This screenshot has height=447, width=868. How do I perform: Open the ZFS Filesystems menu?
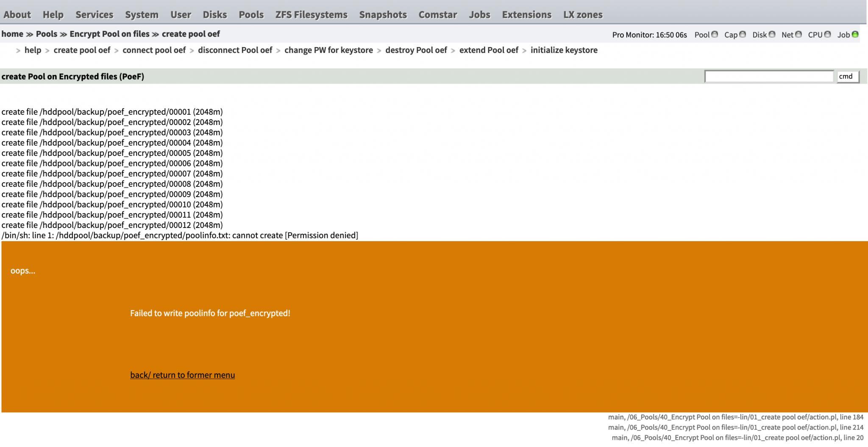tap(311, 14)
